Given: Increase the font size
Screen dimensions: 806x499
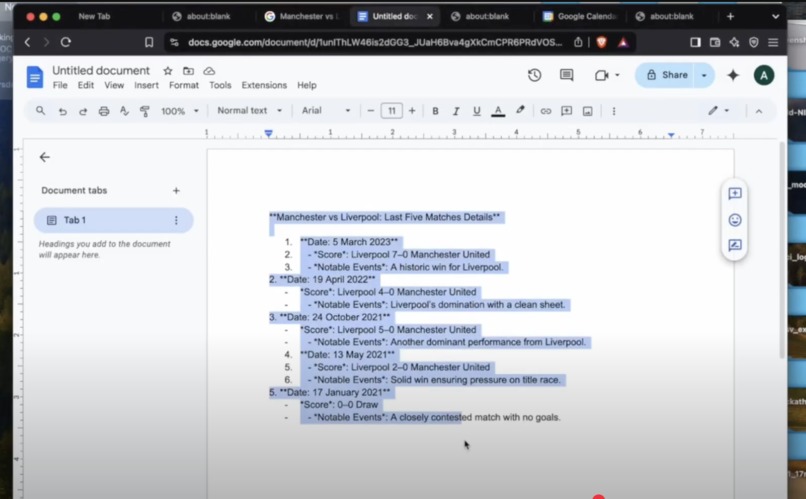Looking at the screenshot, I should 412,111.
